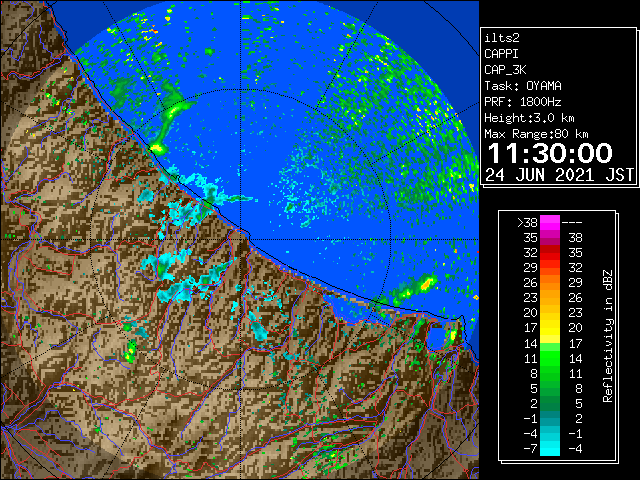Viewport: 640px width, 480px height.
Task: Click the 11:30:00 timestamp text
Action: pos(550,153)
